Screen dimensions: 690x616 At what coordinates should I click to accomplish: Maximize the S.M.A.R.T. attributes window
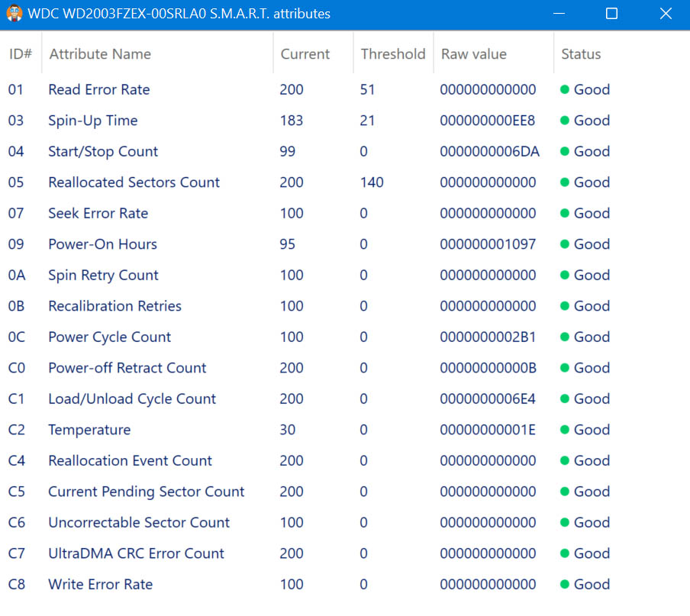pos(611,13)
